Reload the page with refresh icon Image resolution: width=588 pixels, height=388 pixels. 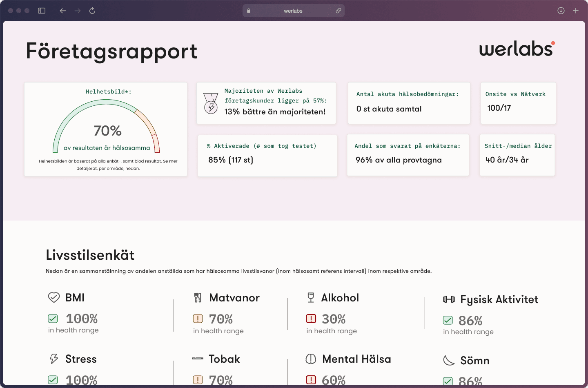pyautogui.click(x=92, y=11)
